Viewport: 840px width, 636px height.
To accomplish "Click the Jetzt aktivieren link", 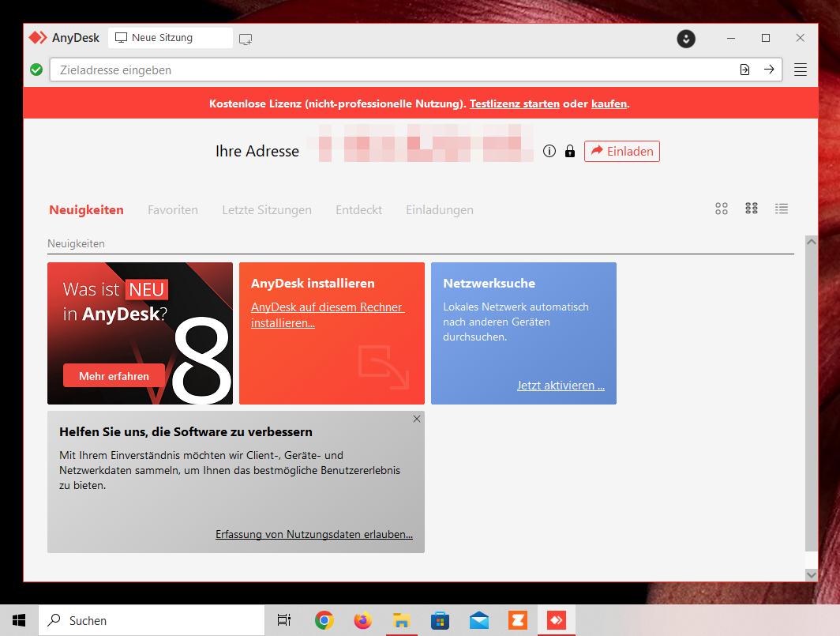I will 561,386.
